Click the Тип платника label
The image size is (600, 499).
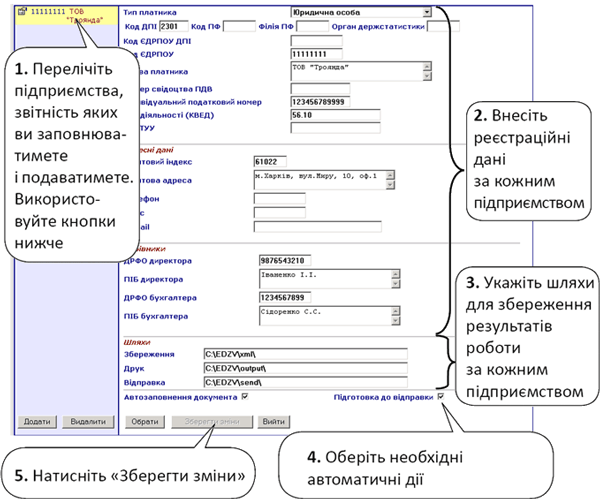150,13
